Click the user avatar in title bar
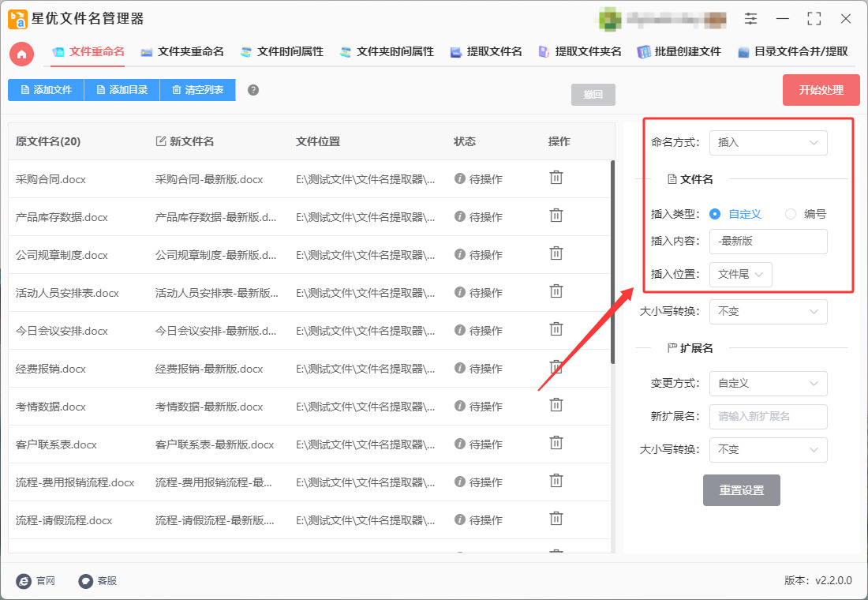The height and width of the screenshot is (600, 868). 609,19
